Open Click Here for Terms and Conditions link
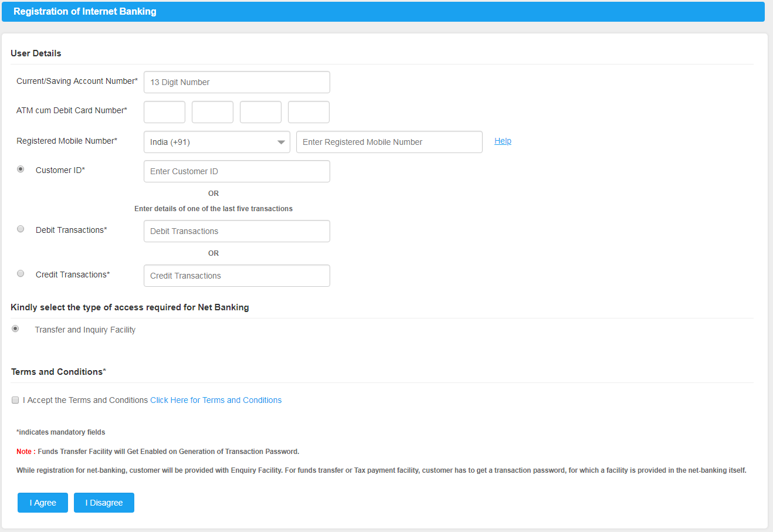 [x=216, y=400]
